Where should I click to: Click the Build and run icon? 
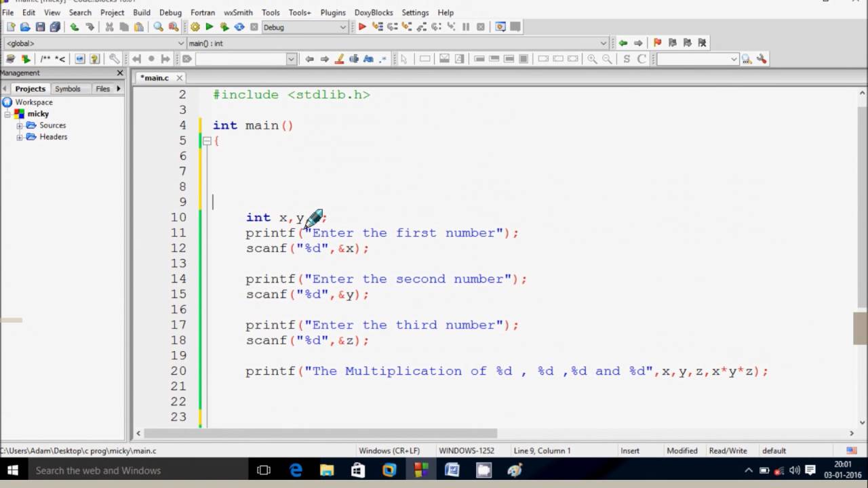(224, 27)
